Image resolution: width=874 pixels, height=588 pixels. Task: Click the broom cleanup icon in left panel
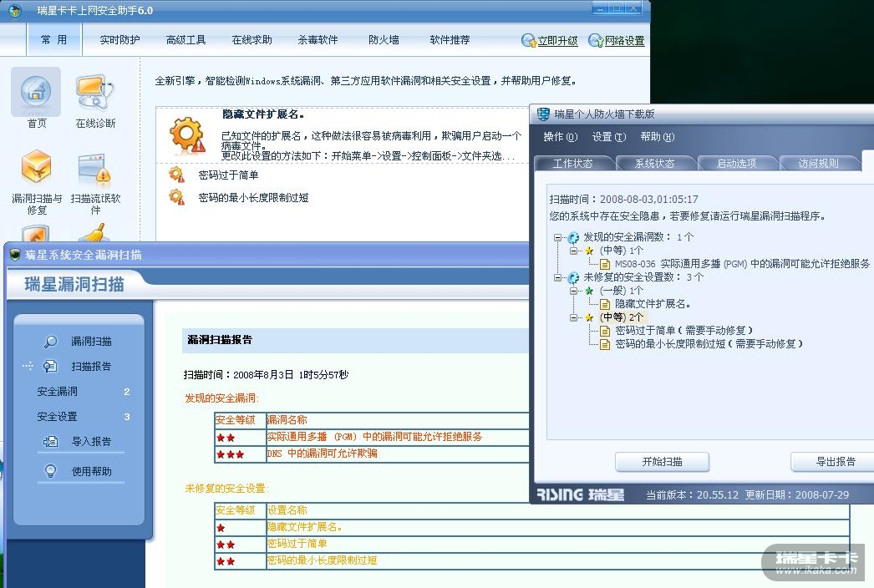tap(96, 232)
